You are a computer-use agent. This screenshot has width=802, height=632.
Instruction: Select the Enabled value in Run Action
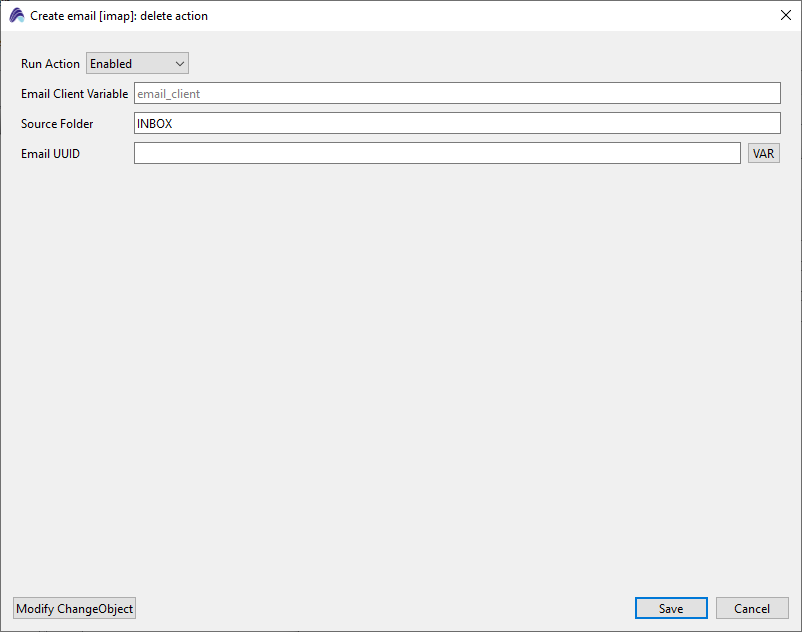(111, 64)
